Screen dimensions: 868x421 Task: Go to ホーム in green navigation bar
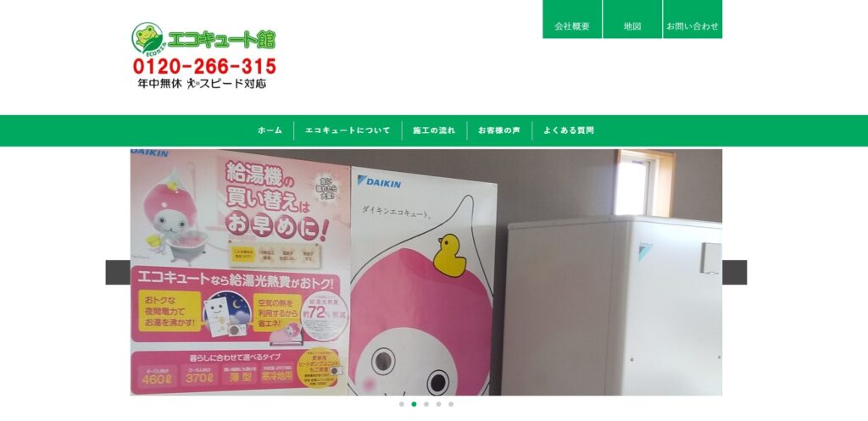point(270,130)
